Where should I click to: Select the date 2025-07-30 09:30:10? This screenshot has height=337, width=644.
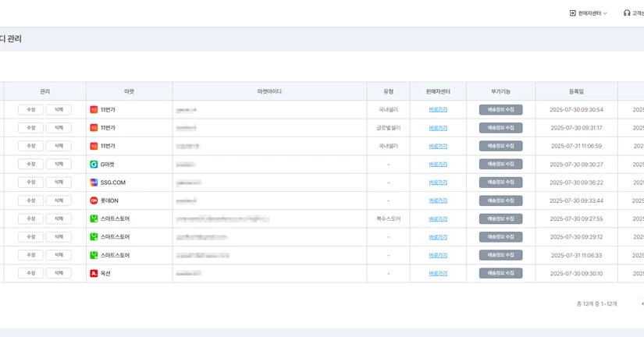(x=576, y=273)
